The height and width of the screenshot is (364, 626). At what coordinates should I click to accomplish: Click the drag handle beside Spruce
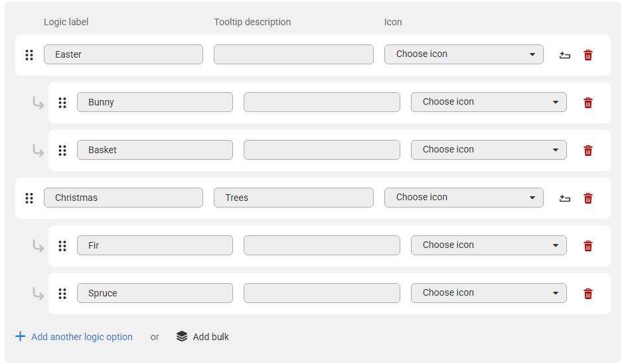tap(62, 294)
